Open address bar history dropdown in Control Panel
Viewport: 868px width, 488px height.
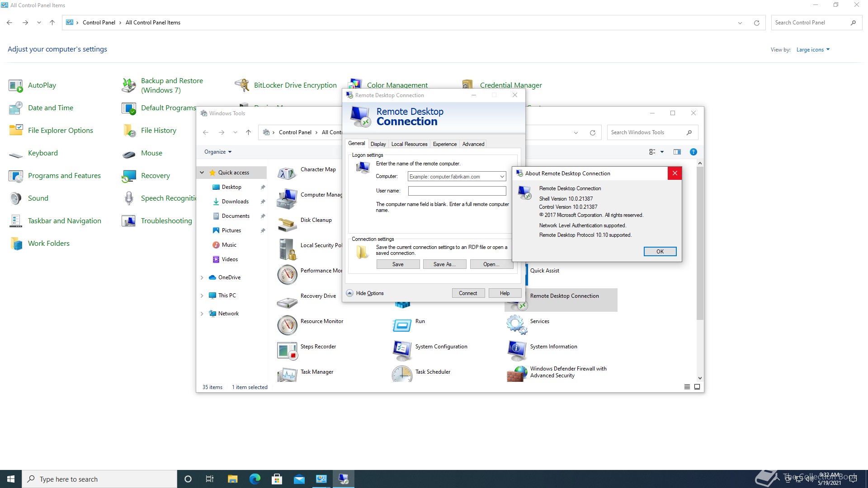(x=740, y=23)
